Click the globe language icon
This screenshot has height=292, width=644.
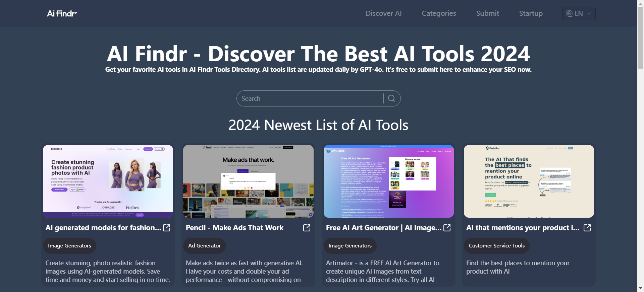pyautogui.click(x=569, y=13)
